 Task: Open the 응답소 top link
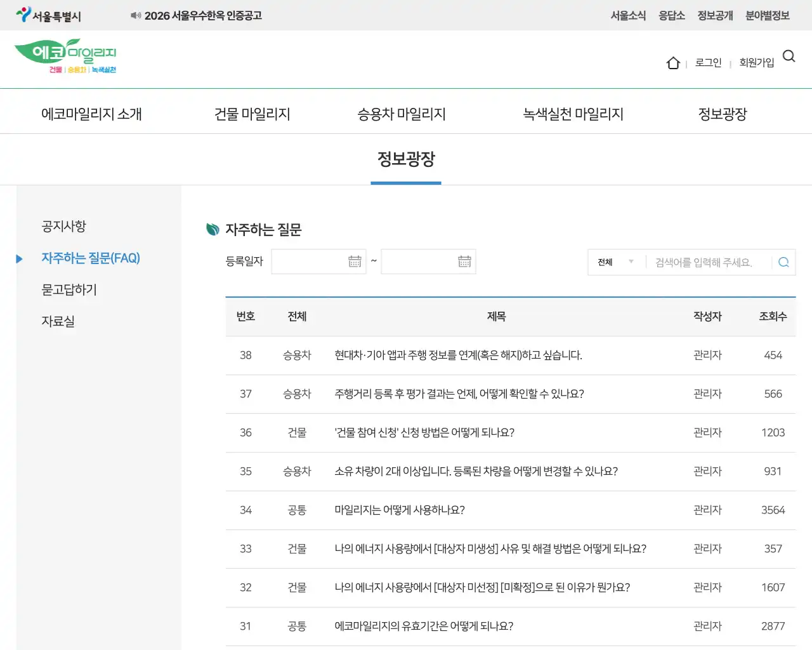pos(672,16)
